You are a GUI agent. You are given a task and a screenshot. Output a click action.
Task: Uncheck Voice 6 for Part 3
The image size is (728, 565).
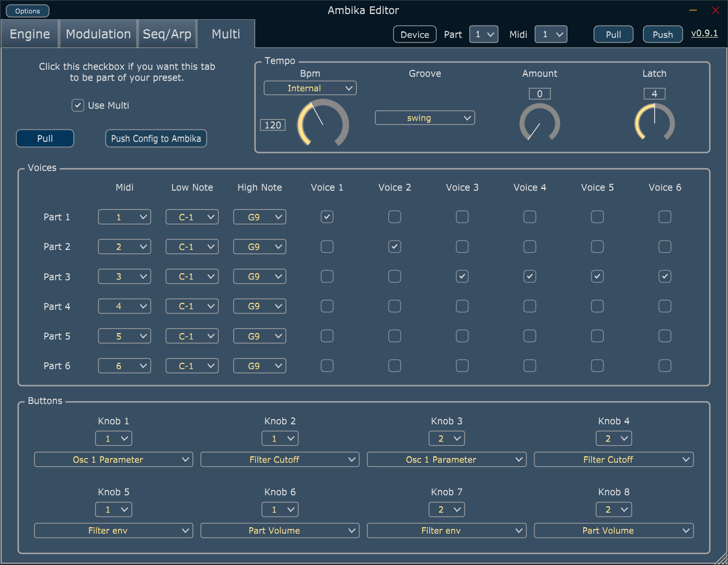(665, 277)
